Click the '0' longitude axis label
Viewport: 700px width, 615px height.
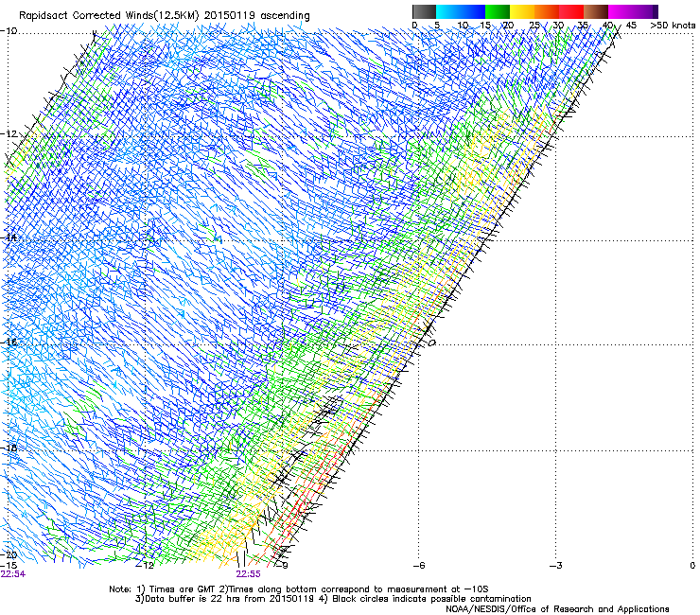(692, 566)
